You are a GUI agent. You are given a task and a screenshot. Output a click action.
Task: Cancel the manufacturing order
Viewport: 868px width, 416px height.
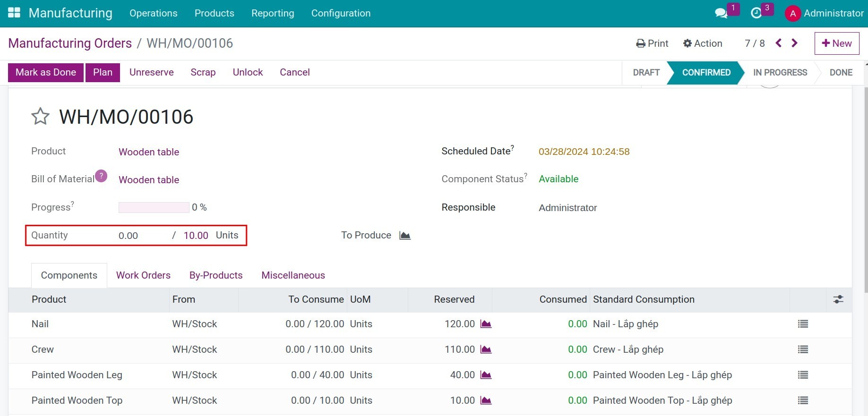point(295,72)
